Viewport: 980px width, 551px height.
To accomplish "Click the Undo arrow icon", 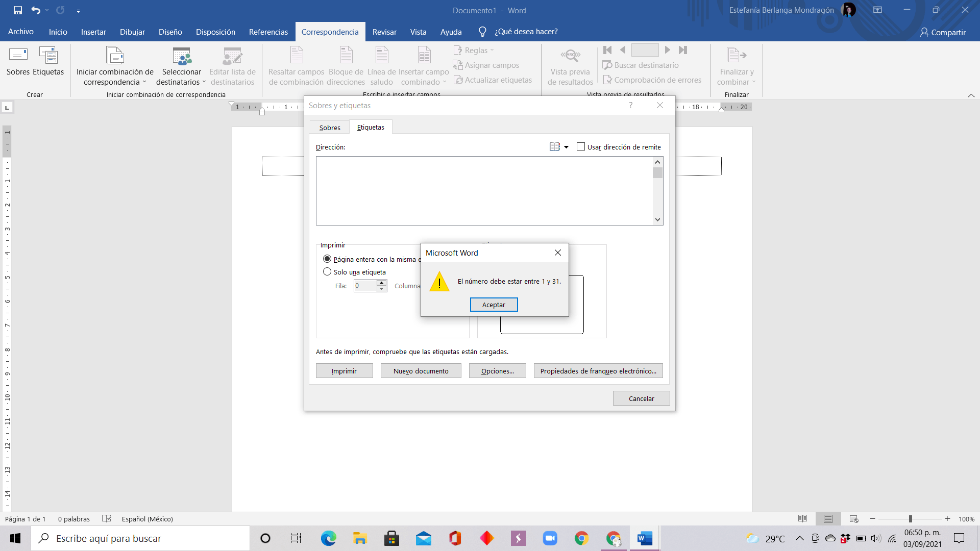I will [35, 10].
